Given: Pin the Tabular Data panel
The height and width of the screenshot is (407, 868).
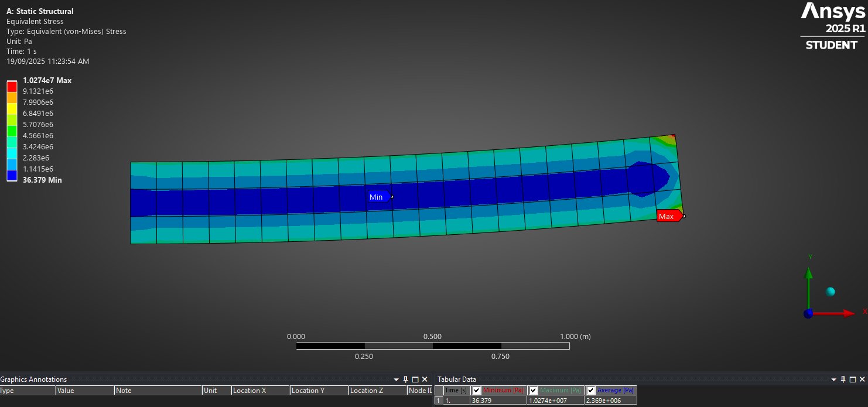Looking at the screenshot, I should click(x=843, y=379).
